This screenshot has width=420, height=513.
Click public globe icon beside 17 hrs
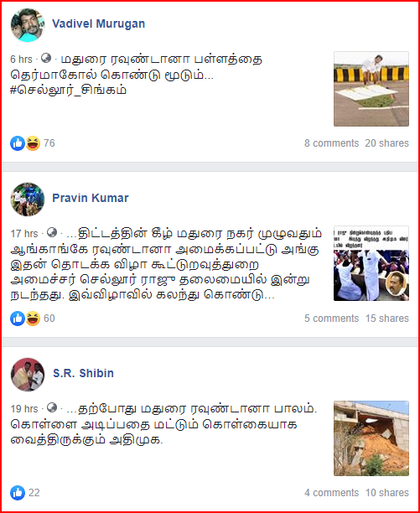pos(52,233)
